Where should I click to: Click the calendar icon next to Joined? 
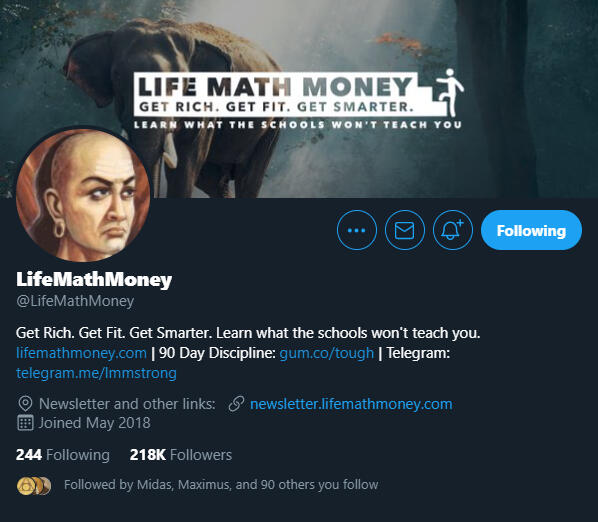pos(25,423)
